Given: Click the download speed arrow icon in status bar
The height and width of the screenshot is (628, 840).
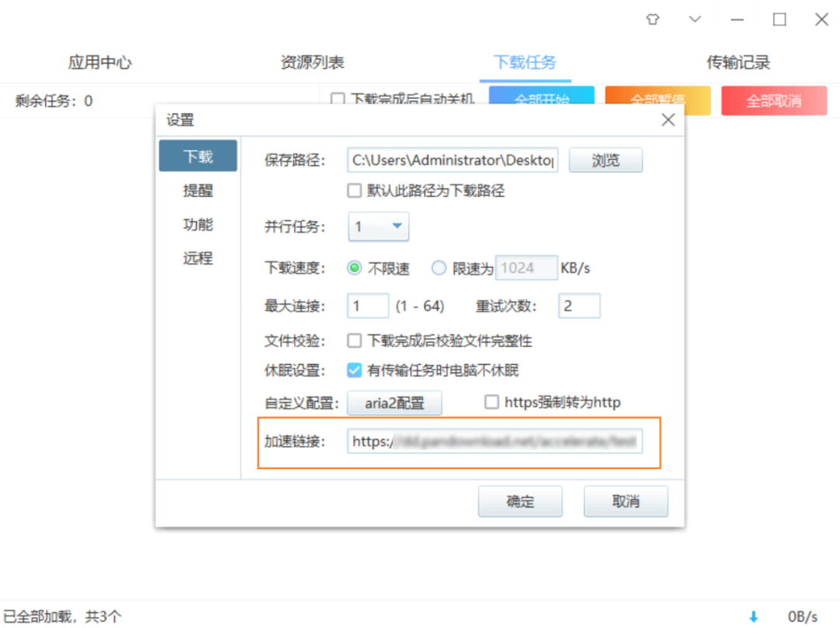Looking at the screenshot, I should 753,617.
